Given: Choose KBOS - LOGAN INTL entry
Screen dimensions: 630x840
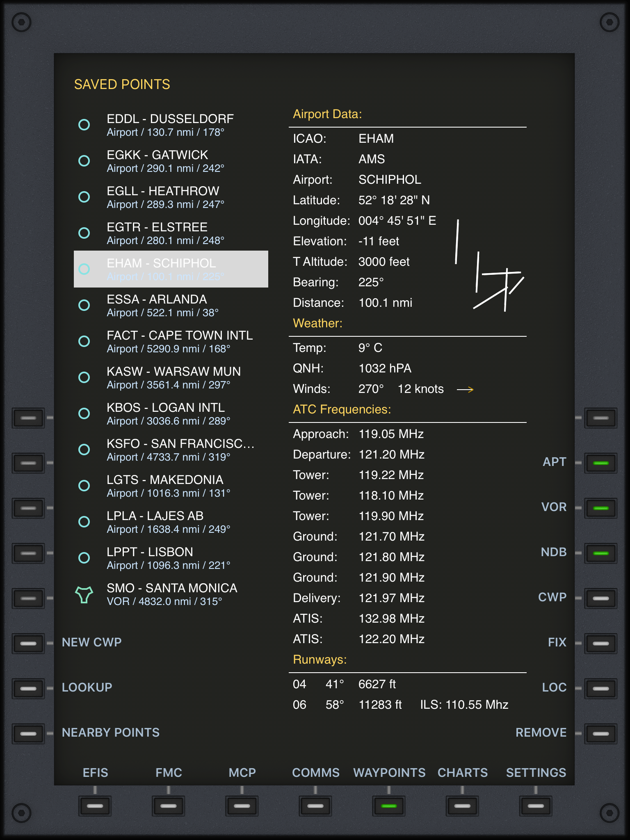Looking at the screenshot, I should click(x=171, y=413).
